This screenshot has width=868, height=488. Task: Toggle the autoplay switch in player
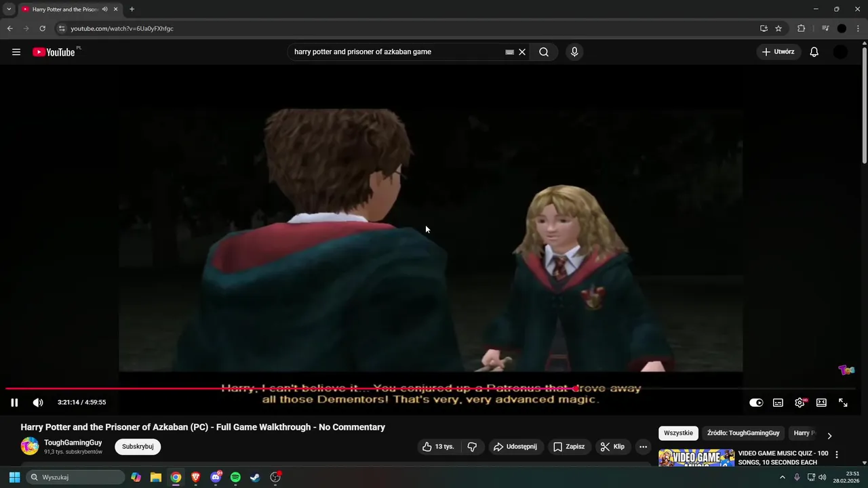click(756, 403)
